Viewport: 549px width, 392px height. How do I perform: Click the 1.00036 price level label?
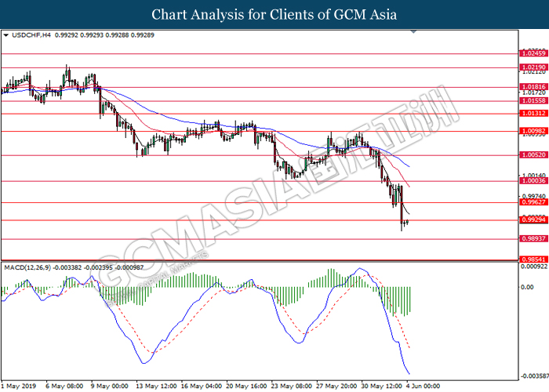(533, 180)
